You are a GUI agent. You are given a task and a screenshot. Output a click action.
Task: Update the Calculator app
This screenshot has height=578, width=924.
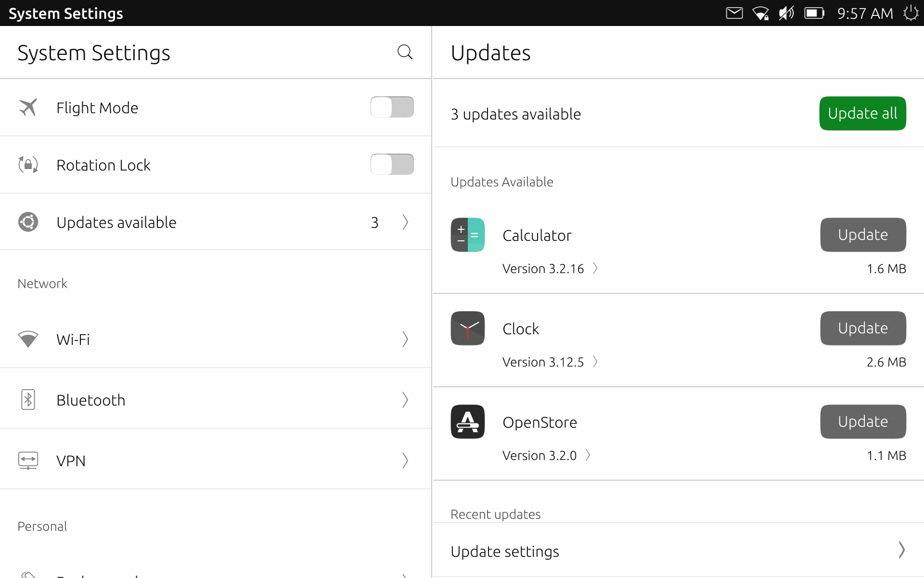863,235
